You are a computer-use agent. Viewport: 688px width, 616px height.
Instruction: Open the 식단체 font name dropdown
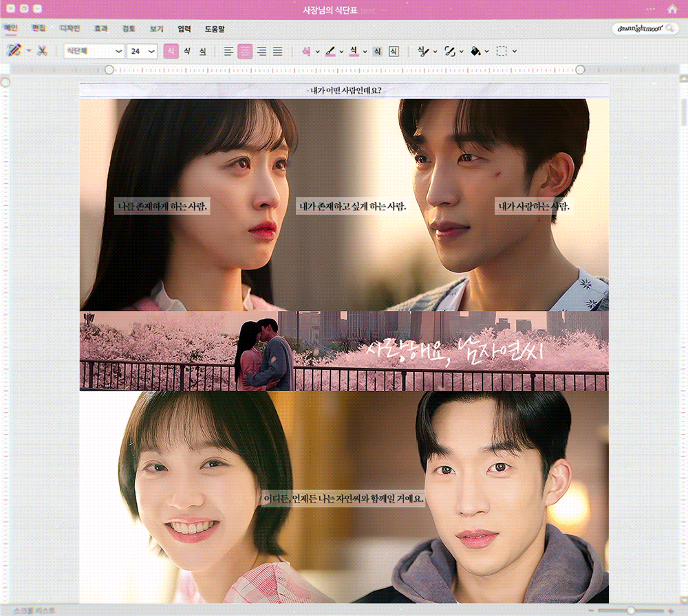94,52
